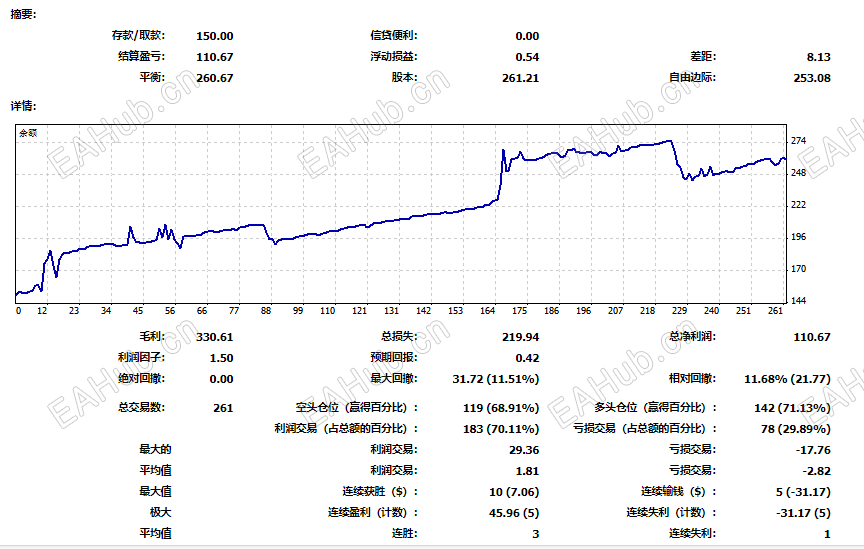864x549 pixels.
Task: Select the balance value 260.67
Action: click(x=214, y=78)
